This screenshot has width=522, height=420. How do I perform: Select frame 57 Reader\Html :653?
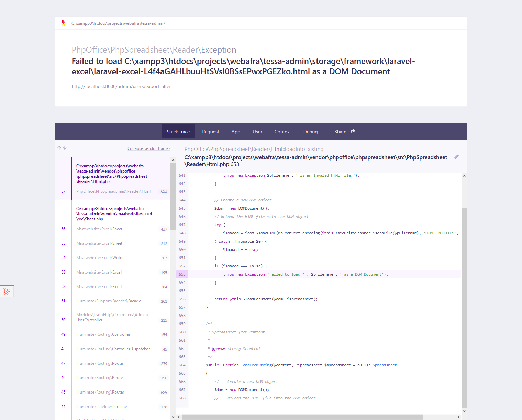113,178
